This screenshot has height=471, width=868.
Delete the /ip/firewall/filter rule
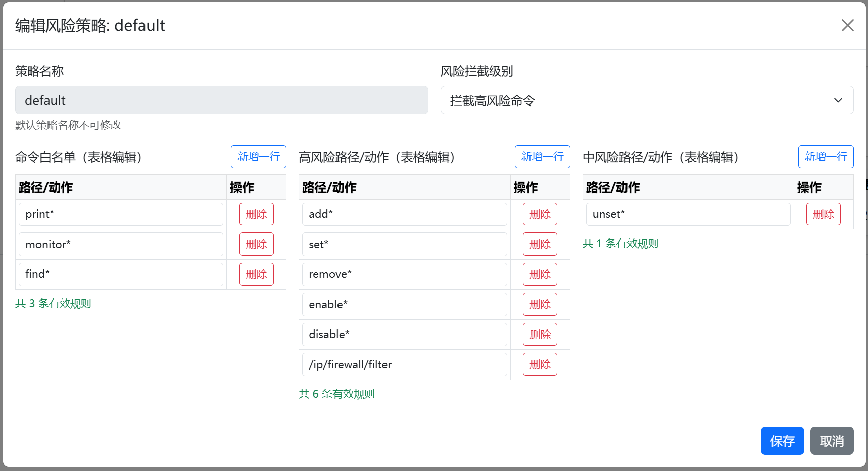pyautogui.click(x=540, y=364)
